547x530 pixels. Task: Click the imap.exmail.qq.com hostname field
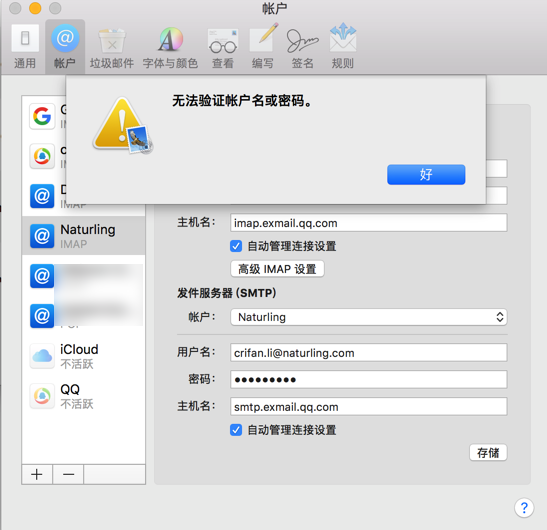(369, 223)
